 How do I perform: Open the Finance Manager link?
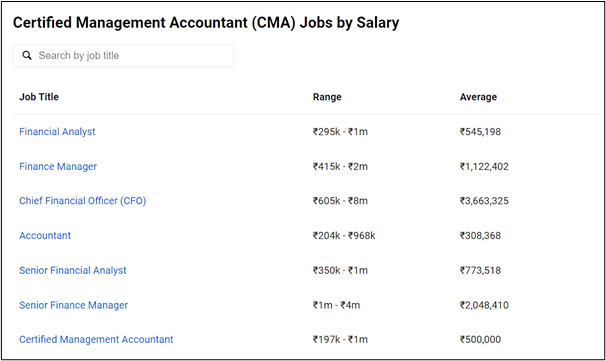[x=58, y=167]
